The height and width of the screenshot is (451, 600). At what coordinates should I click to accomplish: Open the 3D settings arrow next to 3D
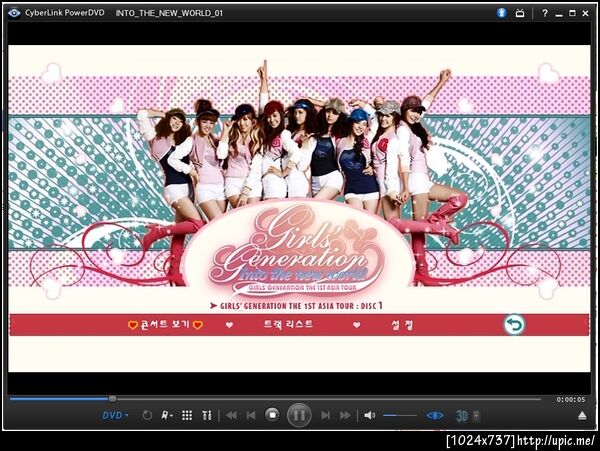coord(476,416)
